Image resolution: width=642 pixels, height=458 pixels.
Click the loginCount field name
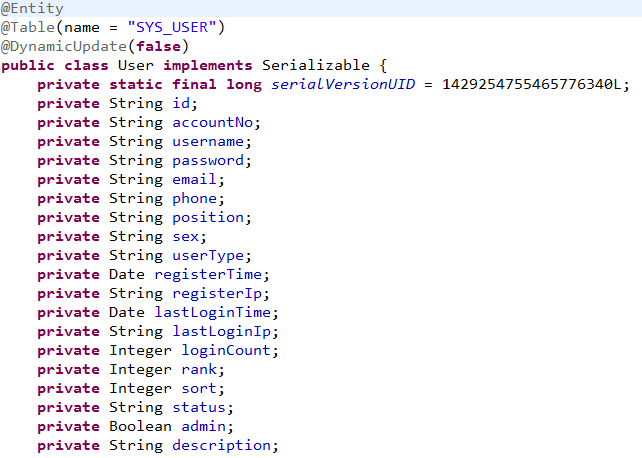(226, 350)
